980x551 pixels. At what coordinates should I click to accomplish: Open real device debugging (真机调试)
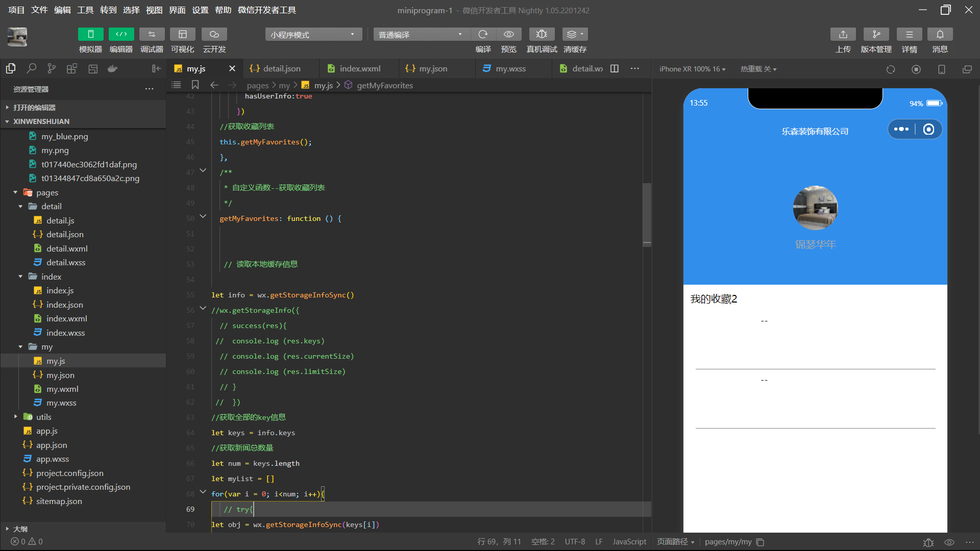pyautogui.click(x=542, y=34)
